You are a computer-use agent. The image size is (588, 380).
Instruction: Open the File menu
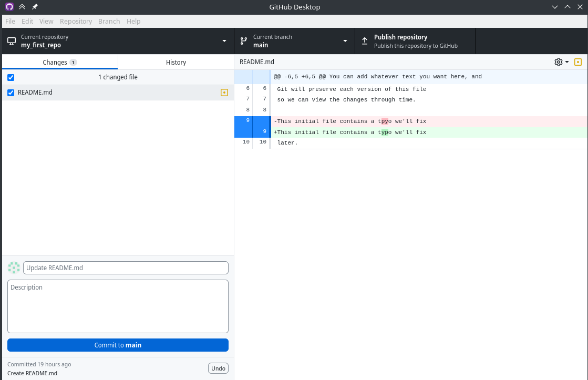[x=10, y=22]
